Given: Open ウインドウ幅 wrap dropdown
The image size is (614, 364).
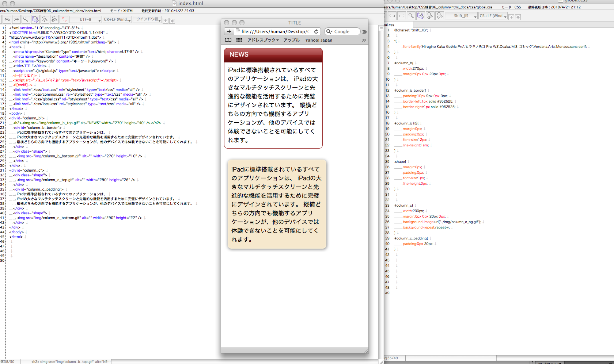Looking at the screenshot, I should point(147,20).
